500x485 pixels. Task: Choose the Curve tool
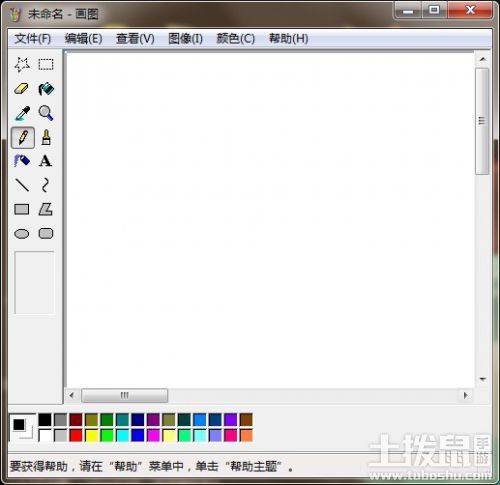pos(46,185)
